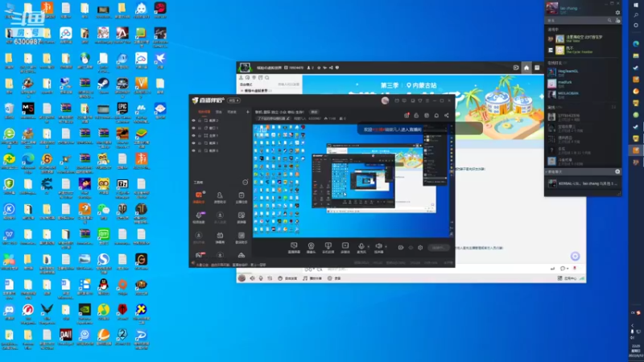Open microphone device dropdown arrow
644x362 pixels.
click(x=369, y=247)
